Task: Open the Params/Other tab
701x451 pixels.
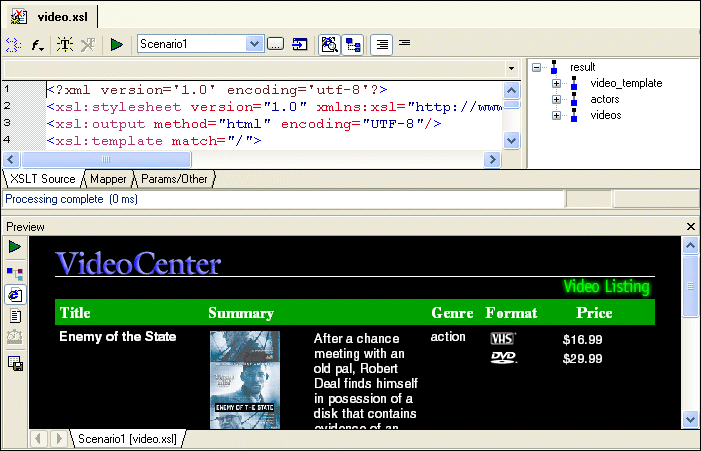Action: point(174,179)
